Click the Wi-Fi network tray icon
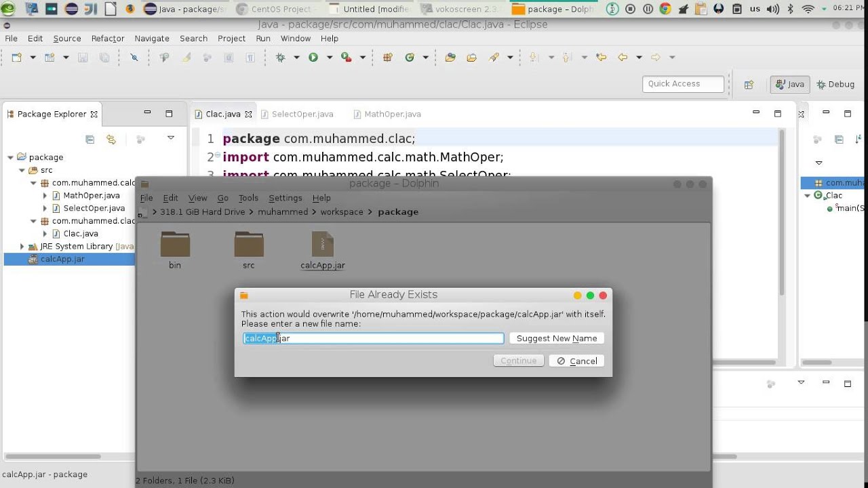Screen dimensions: 868x488 pyautogui.click(x=808, y=9)
